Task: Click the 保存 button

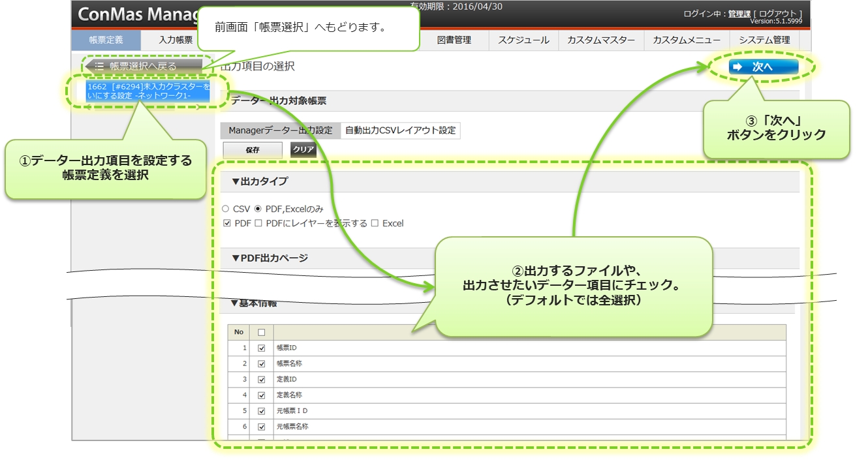Action: [x=253, y=150]
